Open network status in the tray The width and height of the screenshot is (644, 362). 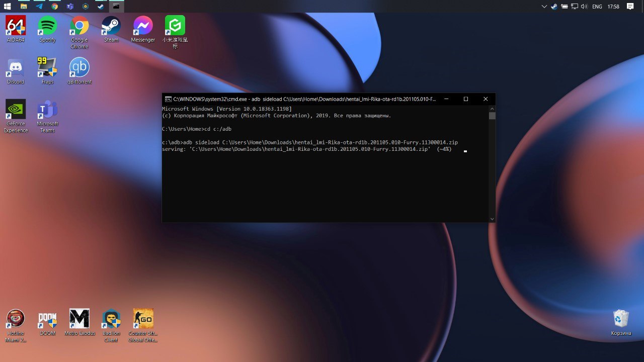pyautogui.click(x=574, y=7)
